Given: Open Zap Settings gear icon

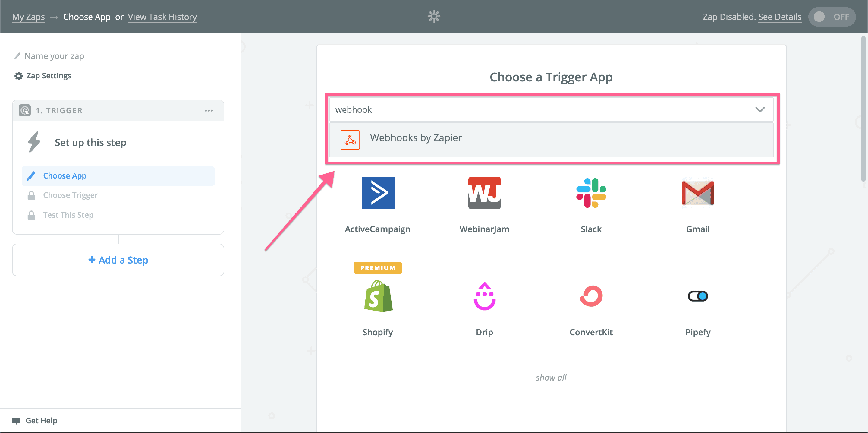Looking at the screenshot, I should point(18,76).
